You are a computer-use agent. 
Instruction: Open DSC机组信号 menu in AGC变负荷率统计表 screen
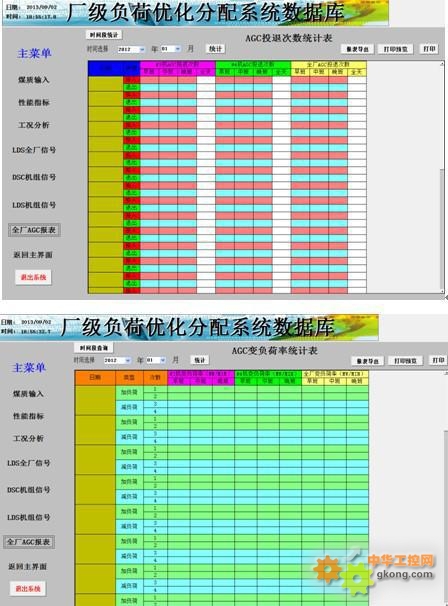click(28, 490)
